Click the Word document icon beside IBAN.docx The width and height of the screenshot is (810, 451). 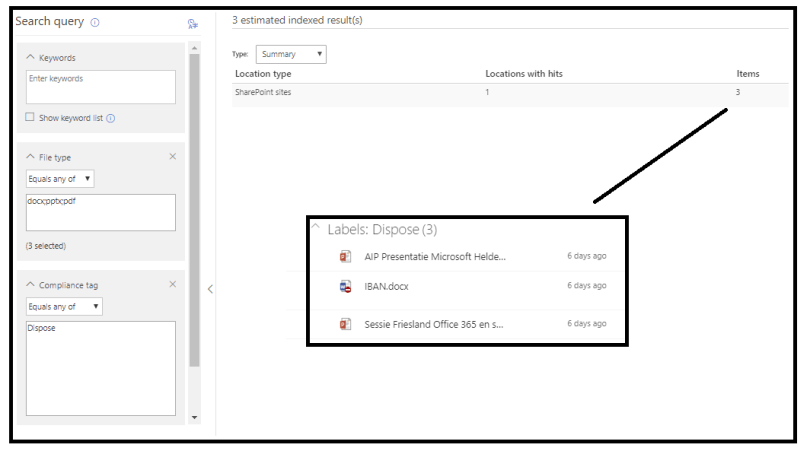pos(345,286)
